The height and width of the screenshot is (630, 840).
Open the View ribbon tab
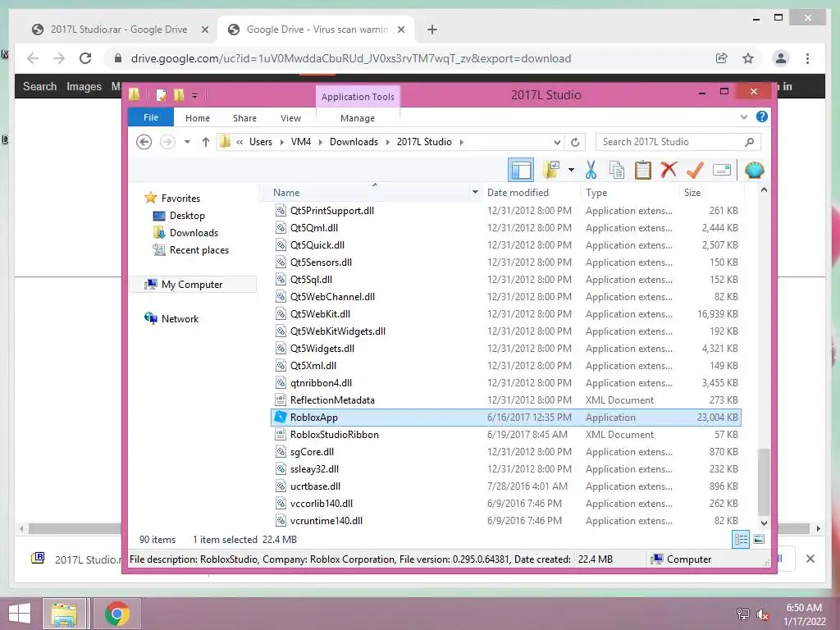(x=290, y=118)
